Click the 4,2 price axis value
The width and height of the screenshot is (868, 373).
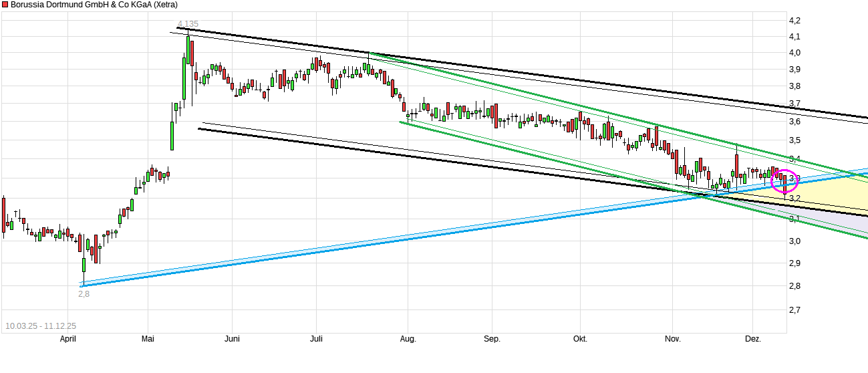(794, 21)
